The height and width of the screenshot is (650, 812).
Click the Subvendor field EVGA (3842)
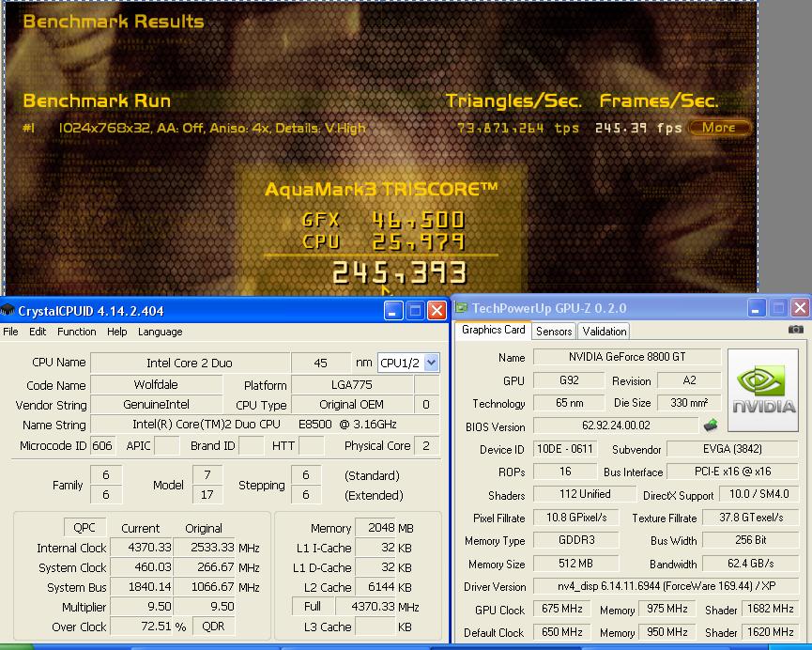point(732,449)
